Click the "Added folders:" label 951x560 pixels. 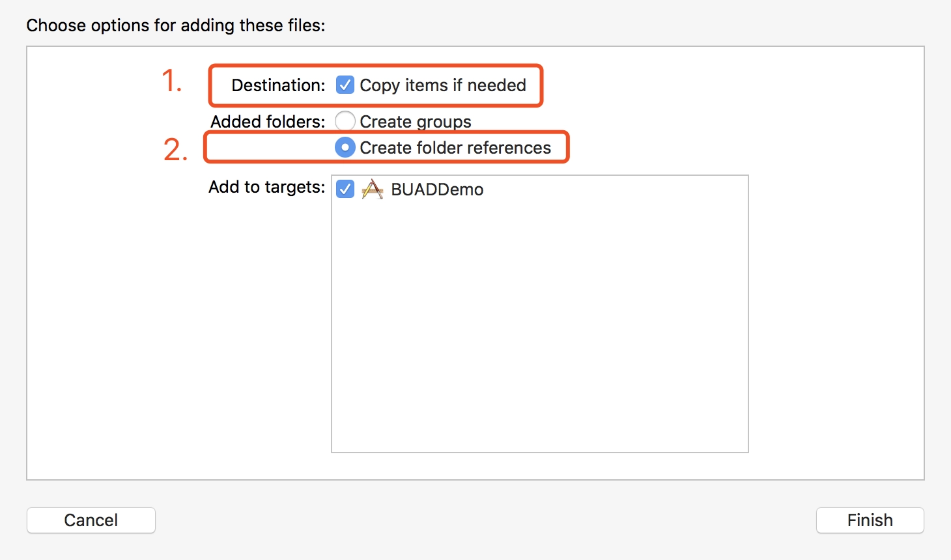(x=268, y=122)
